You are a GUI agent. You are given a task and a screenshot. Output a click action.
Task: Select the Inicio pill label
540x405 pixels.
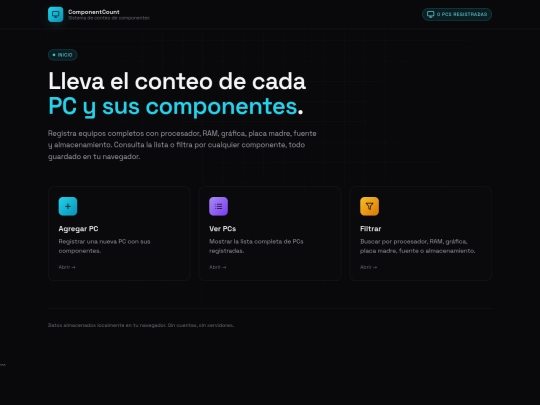click(x=62, y=55)
